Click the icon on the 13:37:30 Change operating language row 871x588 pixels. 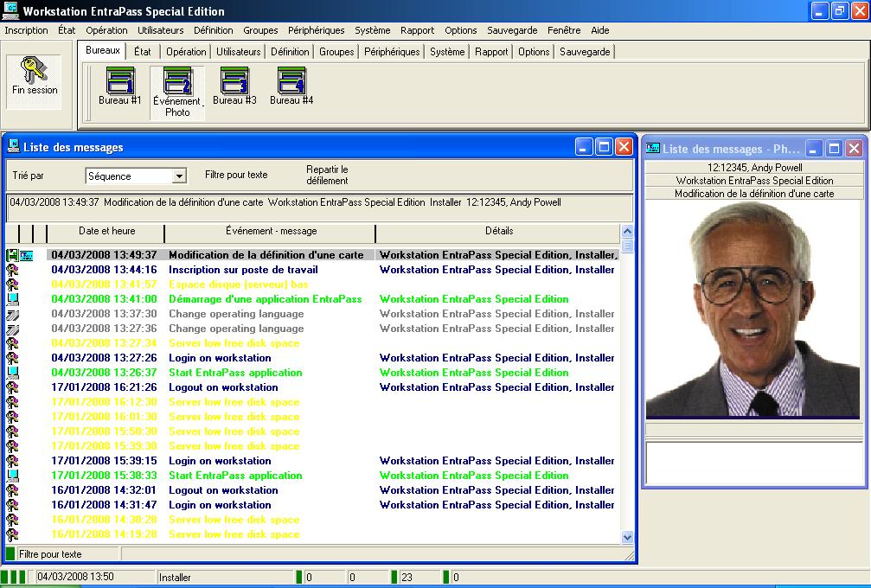click(11, 314)
